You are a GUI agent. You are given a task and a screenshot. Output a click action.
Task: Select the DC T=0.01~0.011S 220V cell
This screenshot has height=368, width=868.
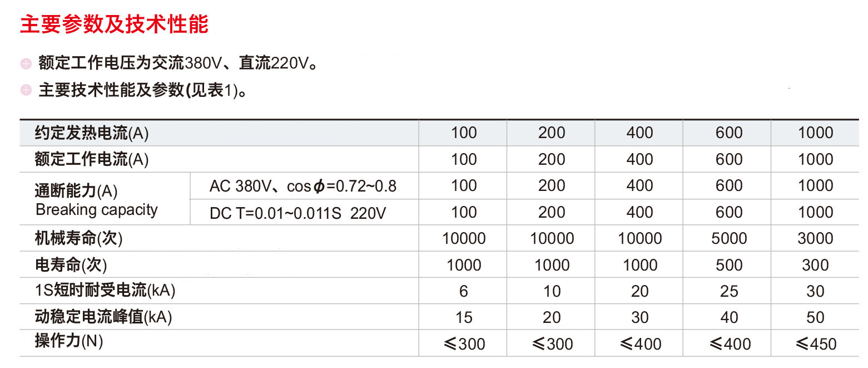point(297,213)
